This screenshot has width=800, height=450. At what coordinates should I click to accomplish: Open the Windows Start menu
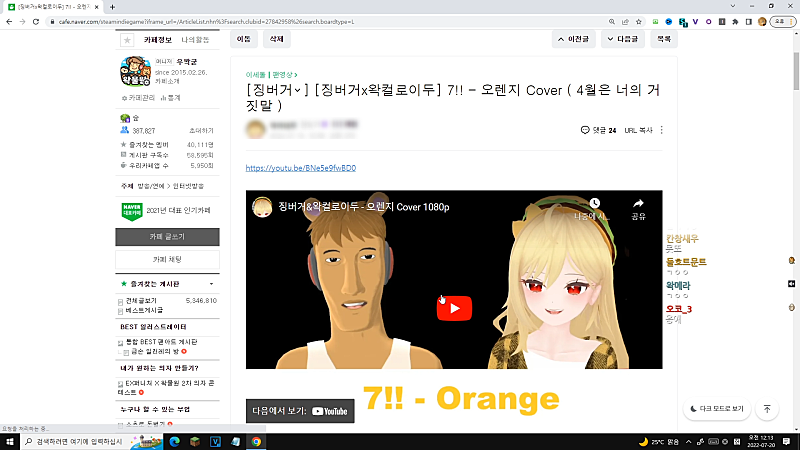(10, 441)
